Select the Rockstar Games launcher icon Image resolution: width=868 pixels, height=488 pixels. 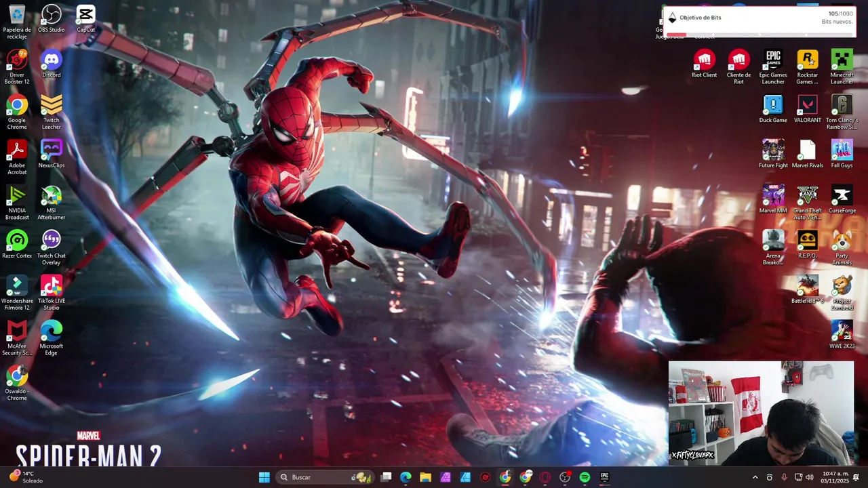click(x=807, y=67)
